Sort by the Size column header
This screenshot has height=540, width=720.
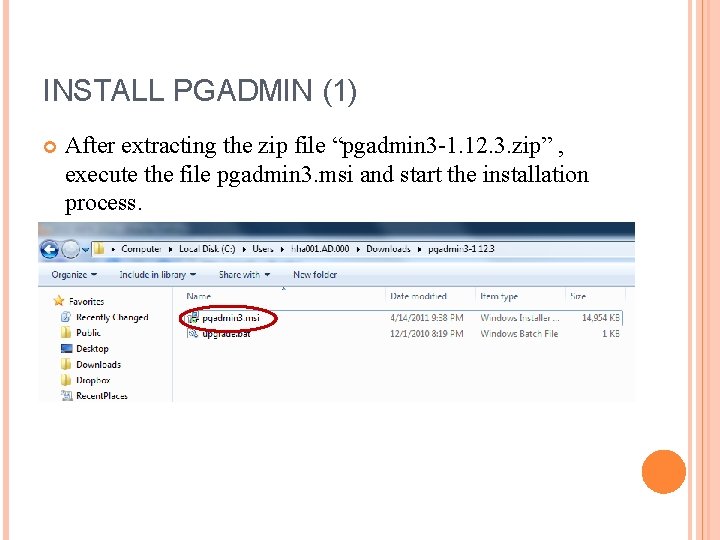point(578,296)
